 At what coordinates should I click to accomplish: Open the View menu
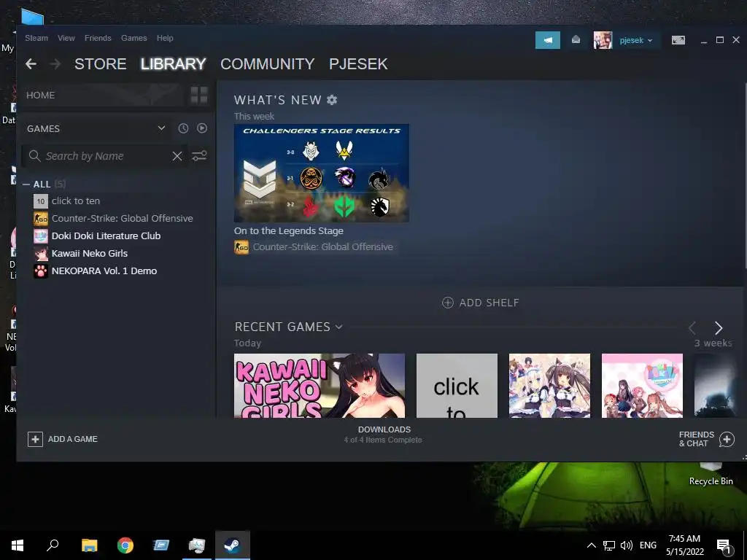point(66,38)
